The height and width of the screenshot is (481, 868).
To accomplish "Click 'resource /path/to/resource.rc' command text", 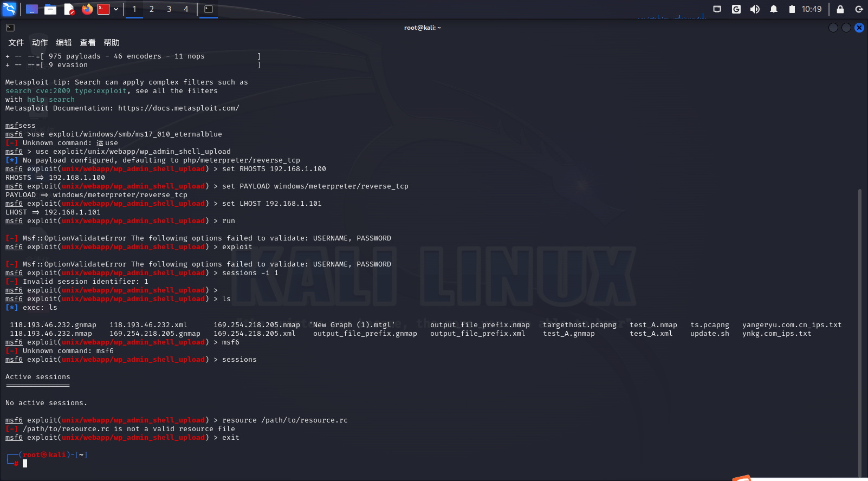I will pos(285,420).
